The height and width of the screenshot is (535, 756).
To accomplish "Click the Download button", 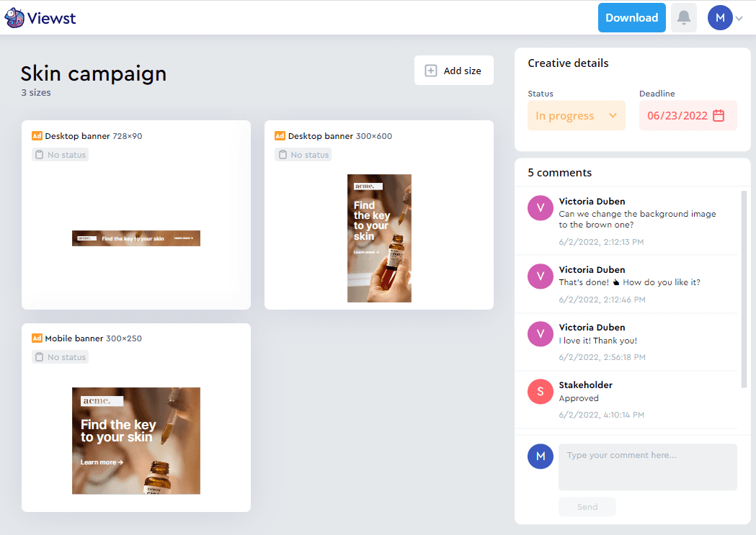I will point(631,18).
